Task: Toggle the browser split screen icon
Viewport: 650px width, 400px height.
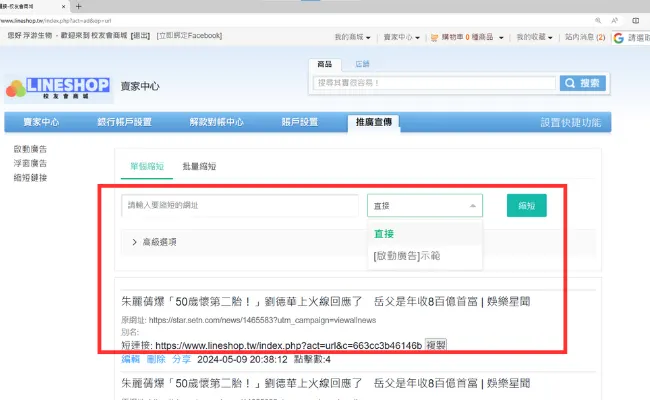Action: point(635,20)
